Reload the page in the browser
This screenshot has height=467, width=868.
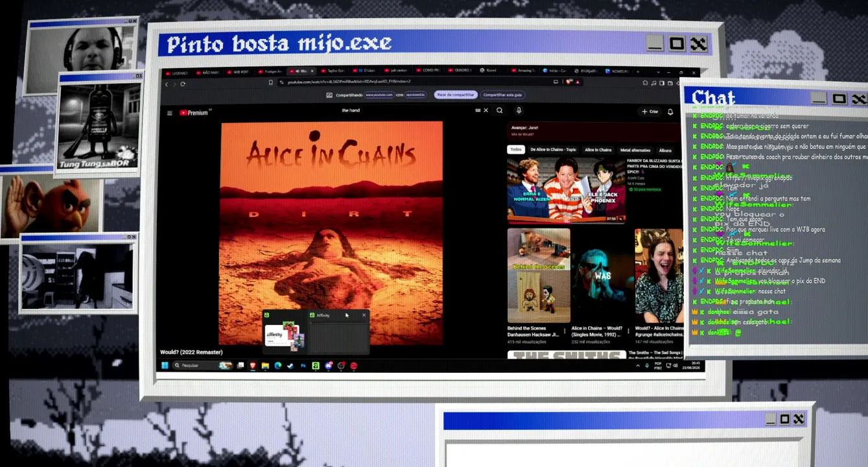183,84
